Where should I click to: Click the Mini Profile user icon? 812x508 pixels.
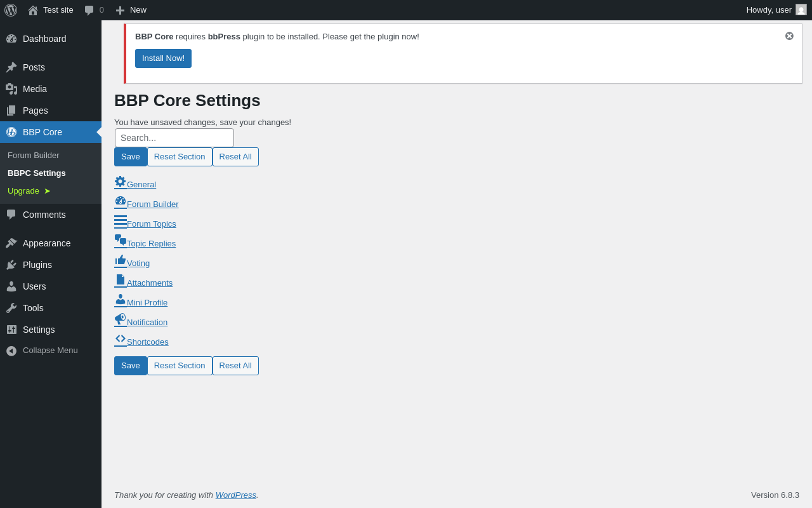120,300
